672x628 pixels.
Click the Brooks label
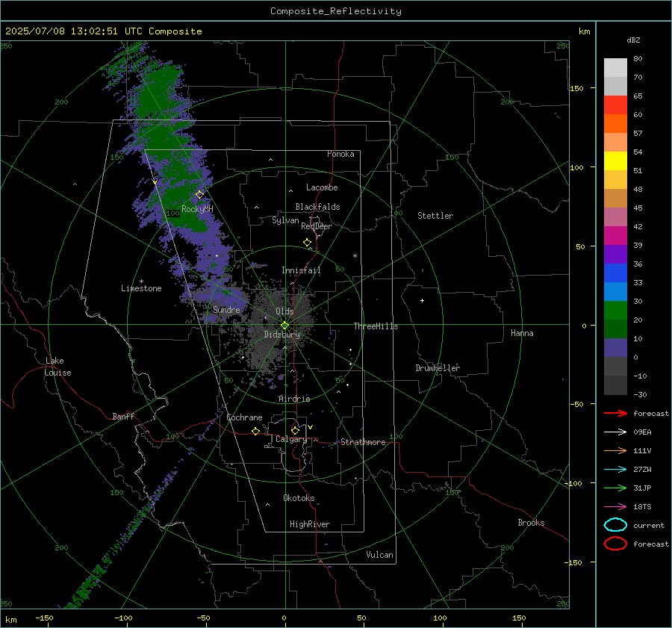click(x=531, y=523)
